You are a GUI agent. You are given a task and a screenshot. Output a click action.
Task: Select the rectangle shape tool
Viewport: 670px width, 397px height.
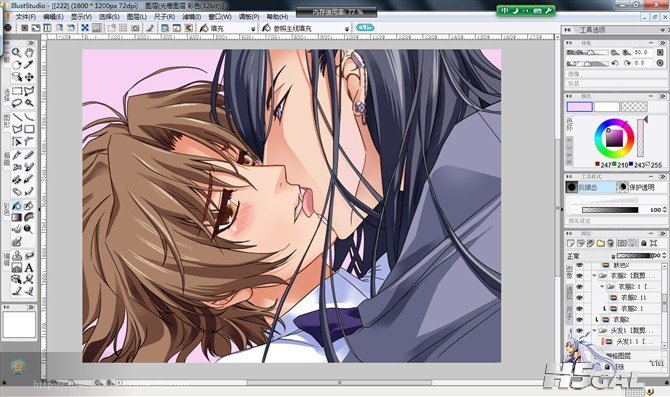pos(29,129)
